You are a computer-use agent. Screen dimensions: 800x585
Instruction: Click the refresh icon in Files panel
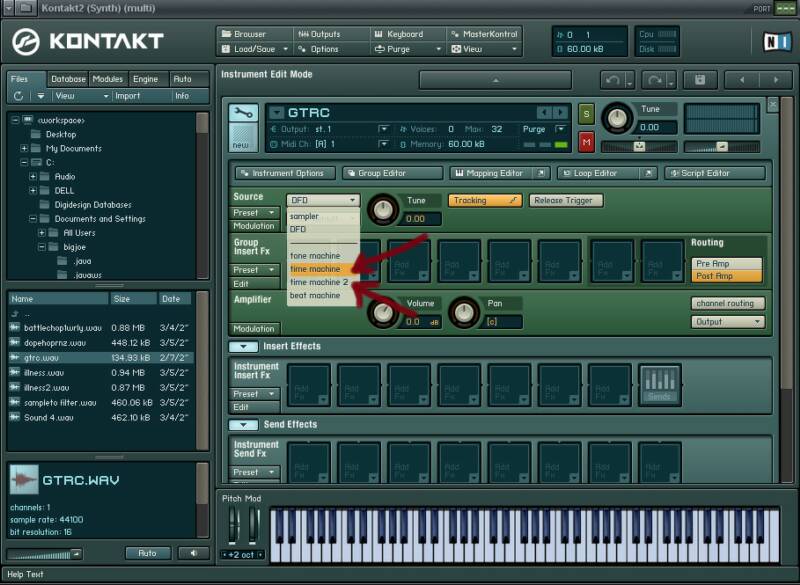(x=18, y=96)
